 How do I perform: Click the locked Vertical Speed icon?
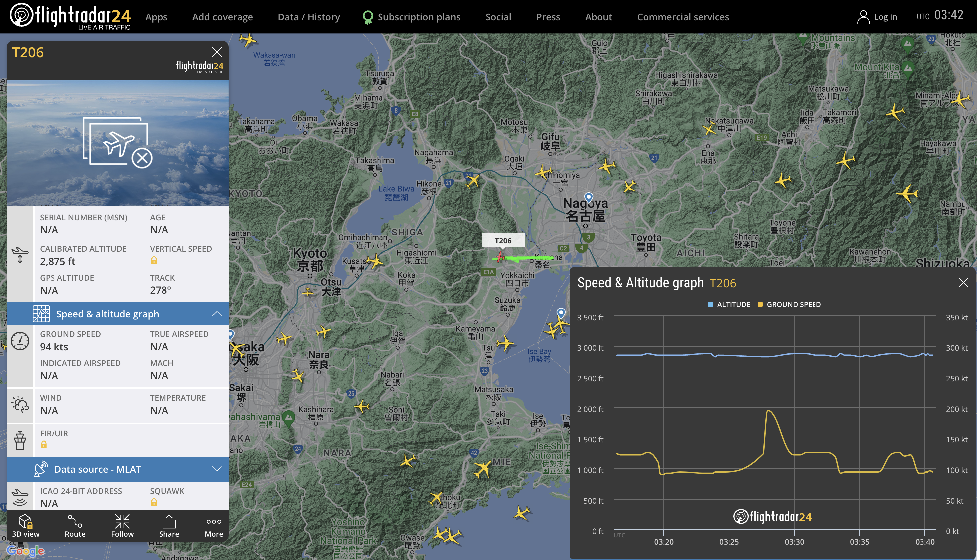tap(154, 260)
